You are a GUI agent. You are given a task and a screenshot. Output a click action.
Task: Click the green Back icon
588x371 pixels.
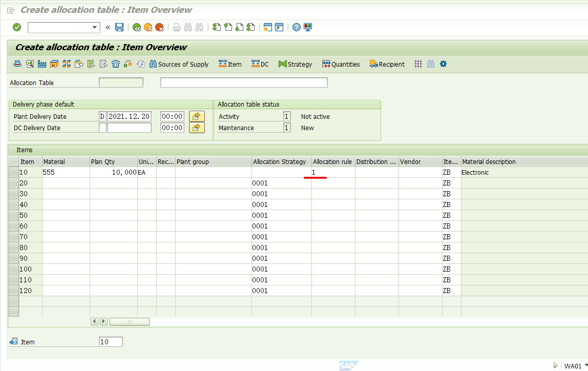point(137,27)
